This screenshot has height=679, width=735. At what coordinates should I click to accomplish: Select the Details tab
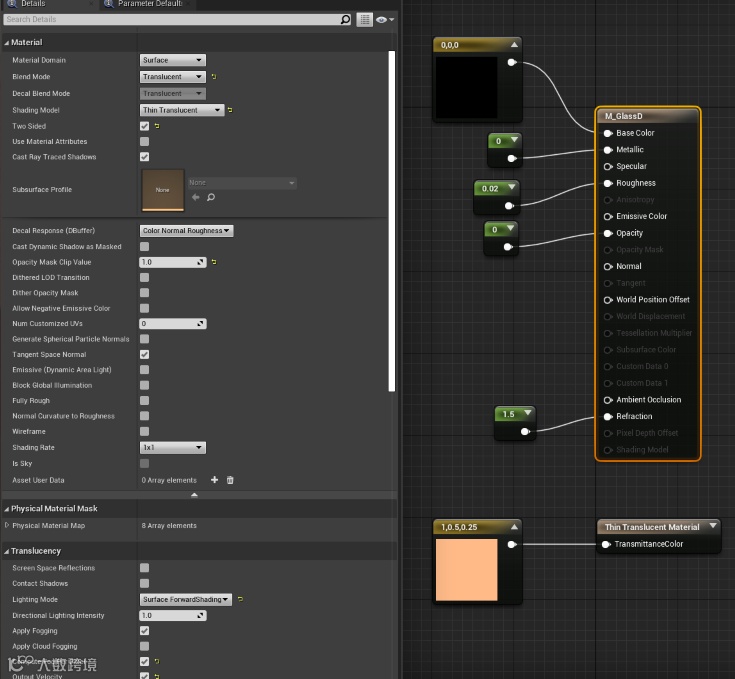tap(32, 4)
